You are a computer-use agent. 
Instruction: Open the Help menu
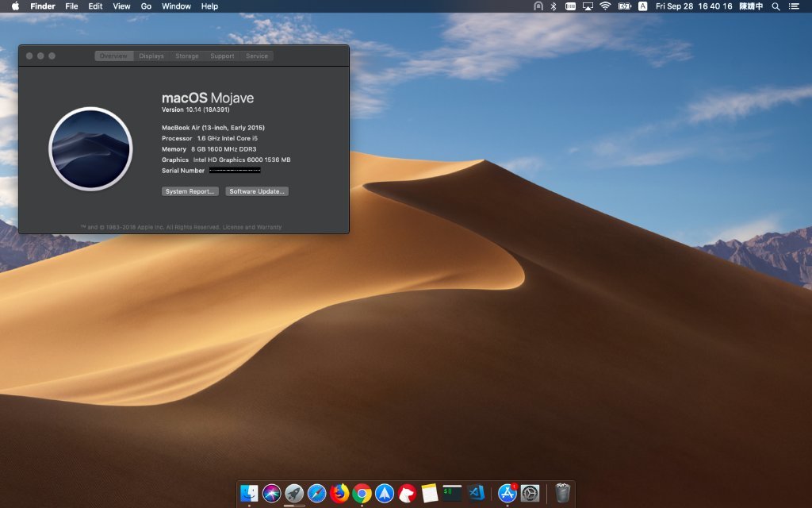coord(209,6)
